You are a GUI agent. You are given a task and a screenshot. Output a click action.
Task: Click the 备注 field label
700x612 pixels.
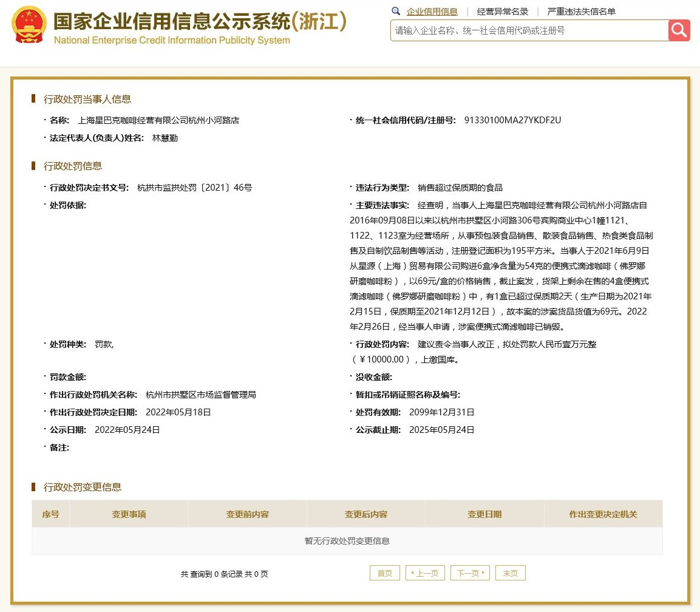[x=59, y=447]
